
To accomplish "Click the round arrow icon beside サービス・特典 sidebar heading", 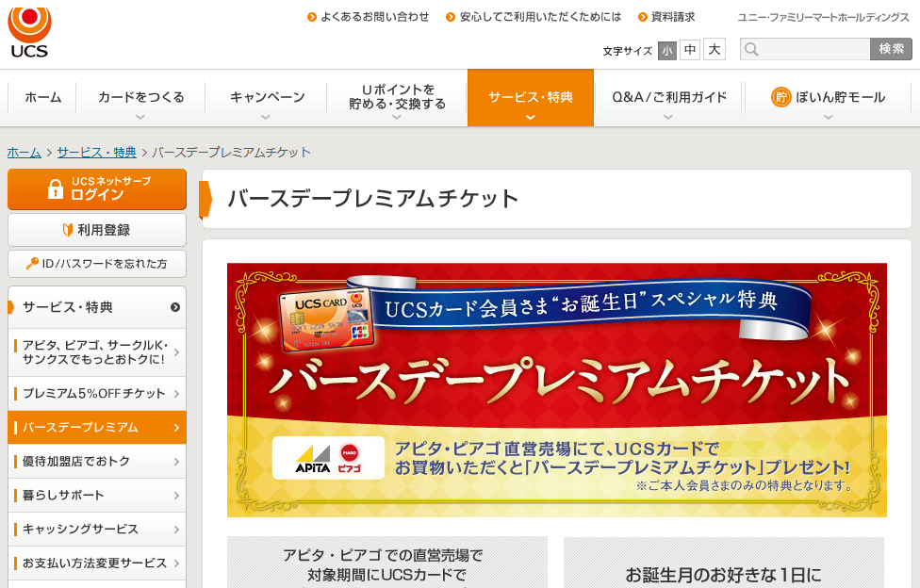I will pos(174,307).
